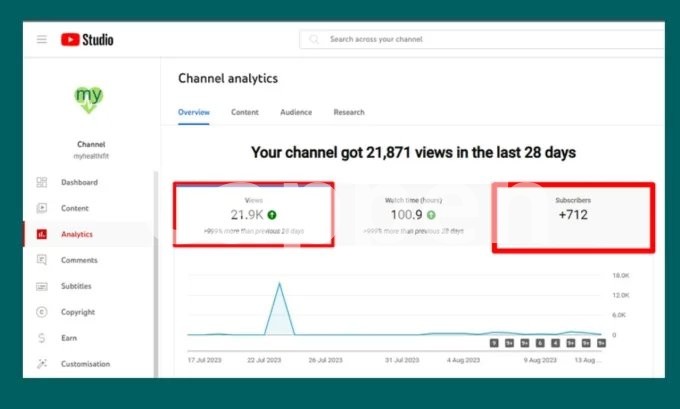
Task: Click the Earn dollar icon
Action: click(x=42, y=338)
